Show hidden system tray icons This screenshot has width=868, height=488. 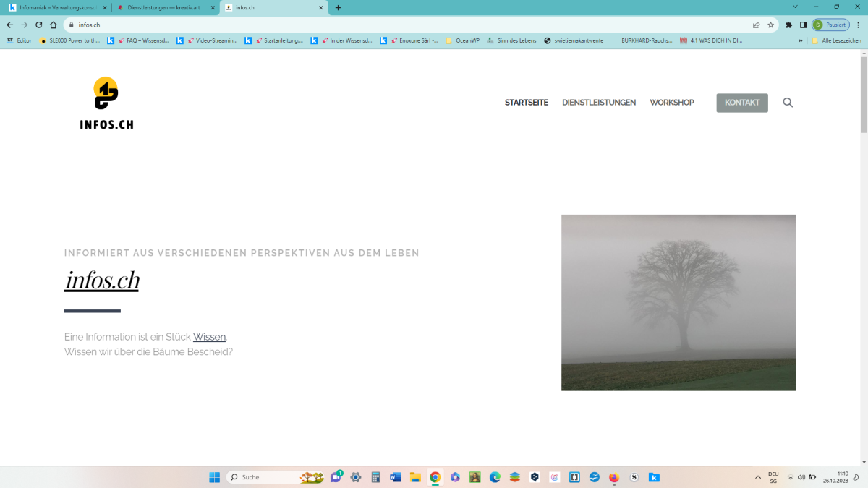758,477
